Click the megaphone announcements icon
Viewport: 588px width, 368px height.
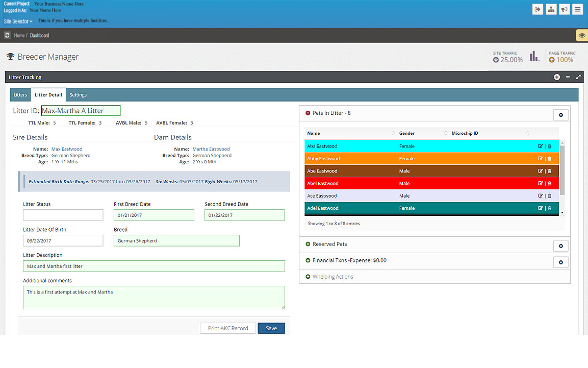click(564, 9)
